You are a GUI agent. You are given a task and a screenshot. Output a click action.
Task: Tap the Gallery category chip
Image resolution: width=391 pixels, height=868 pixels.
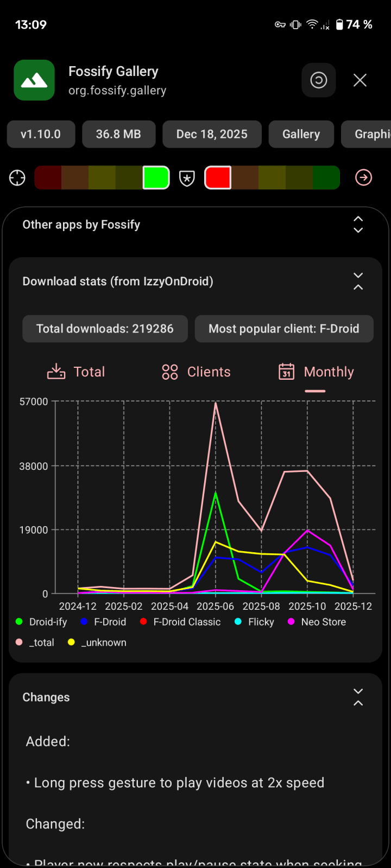point(301,134)
